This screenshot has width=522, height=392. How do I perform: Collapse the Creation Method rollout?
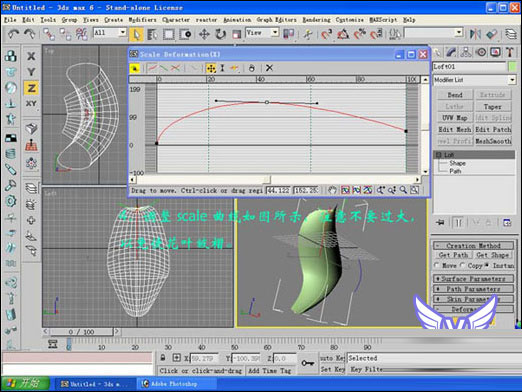click(x=473, y=246)
